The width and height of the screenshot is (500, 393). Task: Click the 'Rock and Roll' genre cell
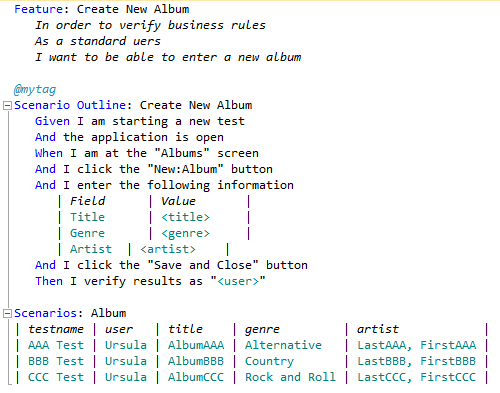point(290,377)
